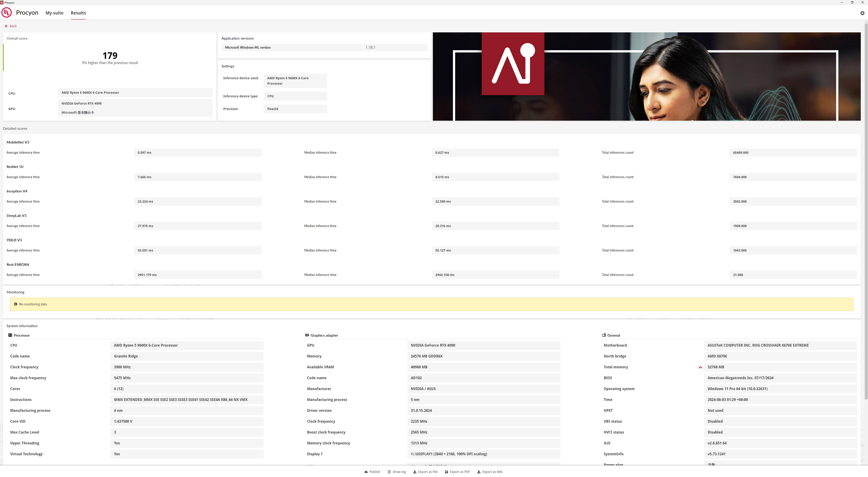Go back using the Back arrow link

pyautogui.click(x=11, y=26)
